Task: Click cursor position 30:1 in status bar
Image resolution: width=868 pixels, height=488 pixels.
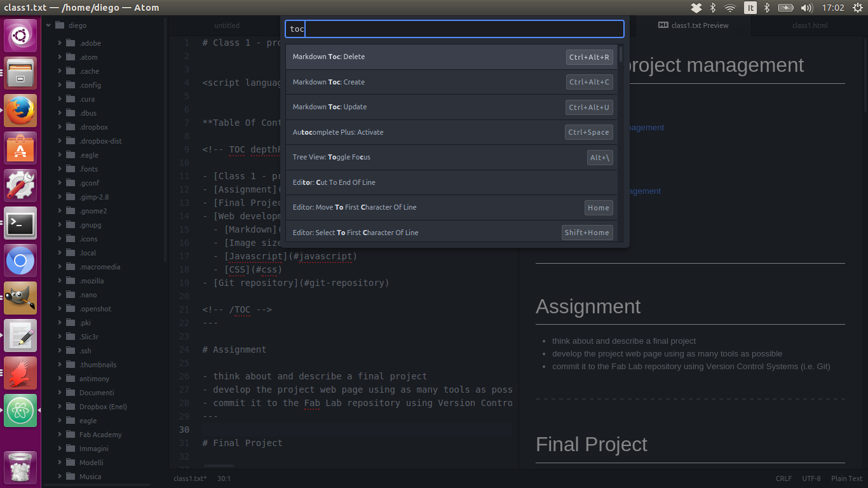Action: tap(224, 478)
